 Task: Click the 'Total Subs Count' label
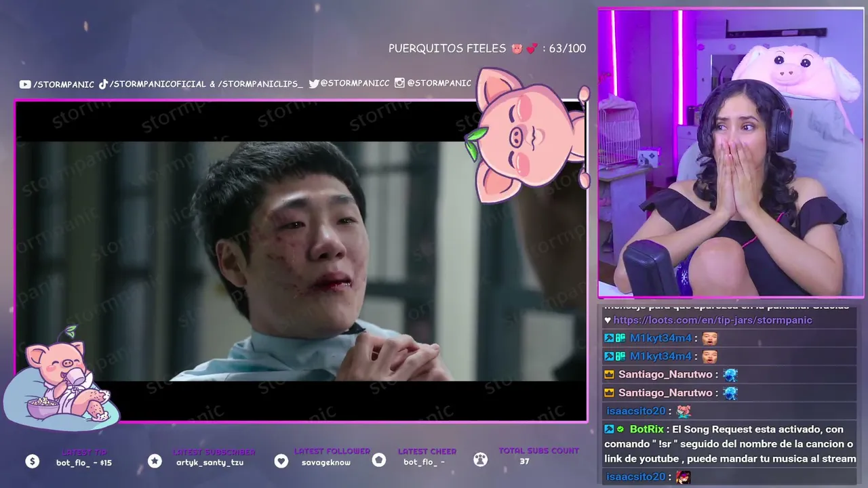(x=539, y=451)
